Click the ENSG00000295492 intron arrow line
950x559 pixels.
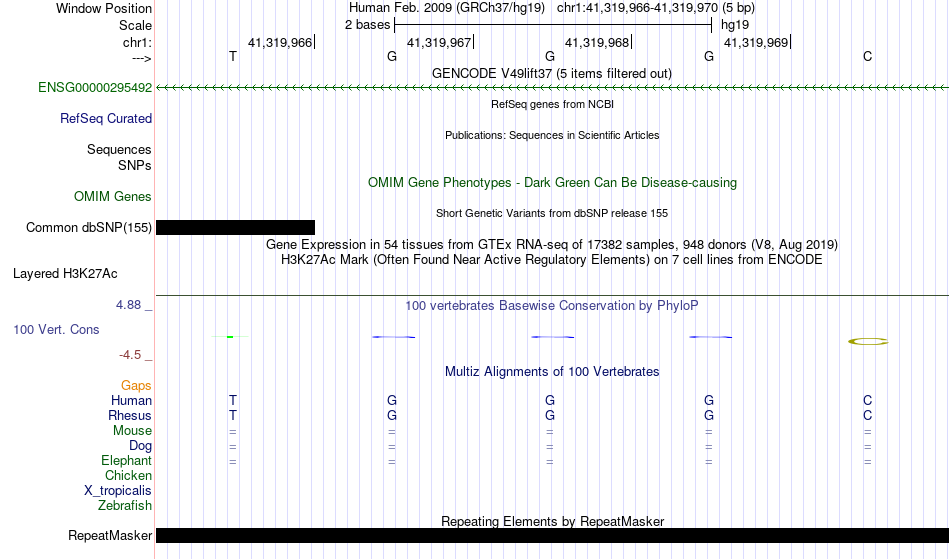coord(553,88)
